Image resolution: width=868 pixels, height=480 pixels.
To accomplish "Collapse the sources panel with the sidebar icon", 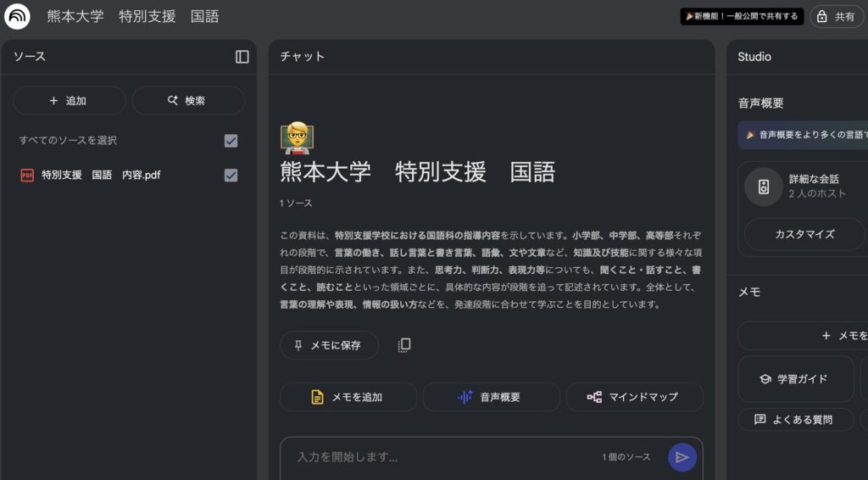I will (x=242, y=57).
